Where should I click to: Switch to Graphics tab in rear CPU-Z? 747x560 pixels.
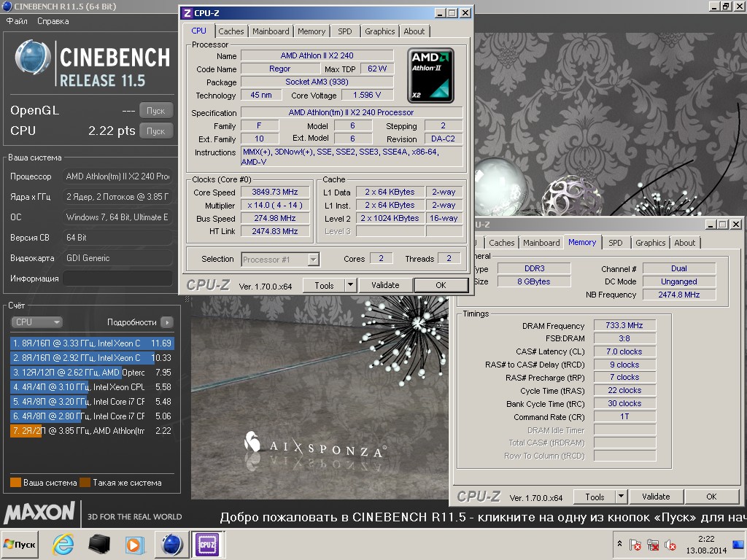(650, 243)
